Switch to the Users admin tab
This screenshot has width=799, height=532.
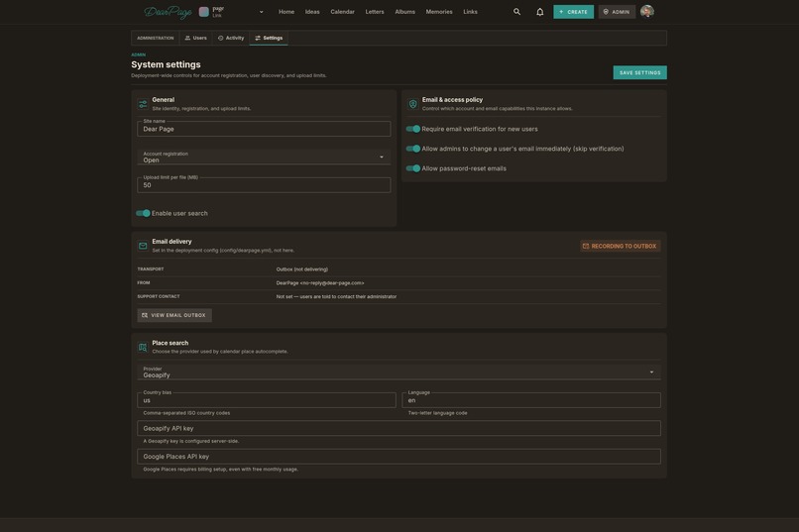195,38
